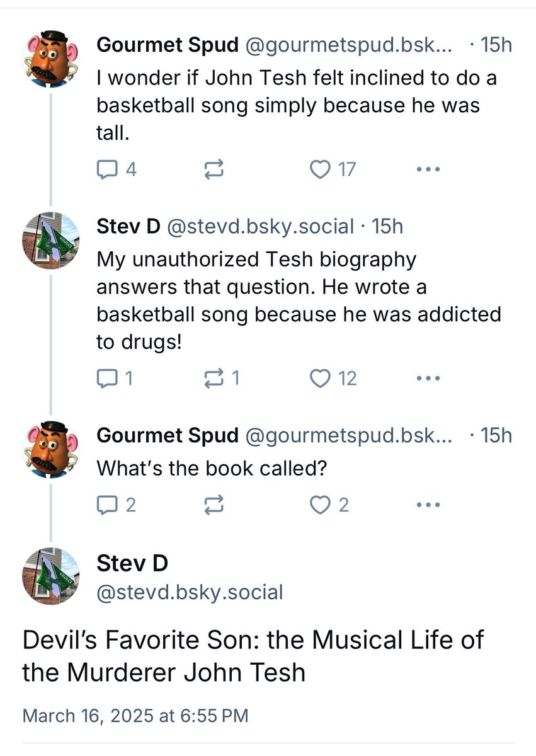Repost Gourmet Spud's first post
The height and width of the screenshot is (756, 536).
(x=212, y=169)
